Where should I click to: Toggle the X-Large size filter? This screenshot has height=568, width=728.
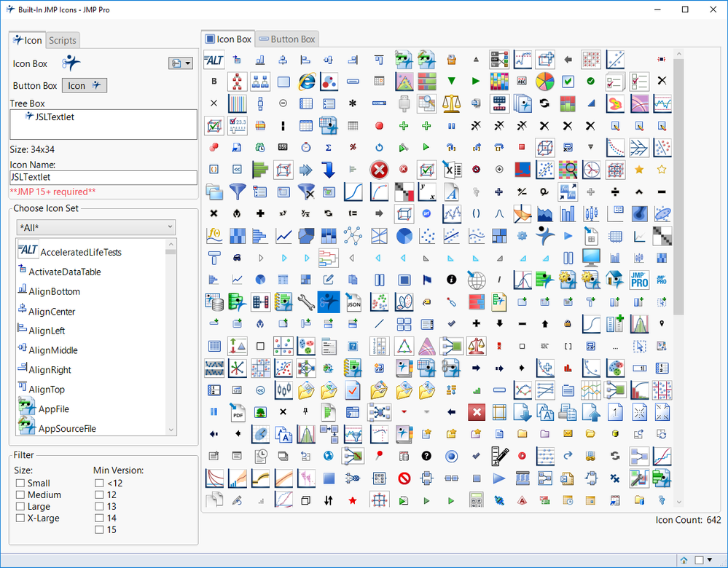(x=21, y=518)
